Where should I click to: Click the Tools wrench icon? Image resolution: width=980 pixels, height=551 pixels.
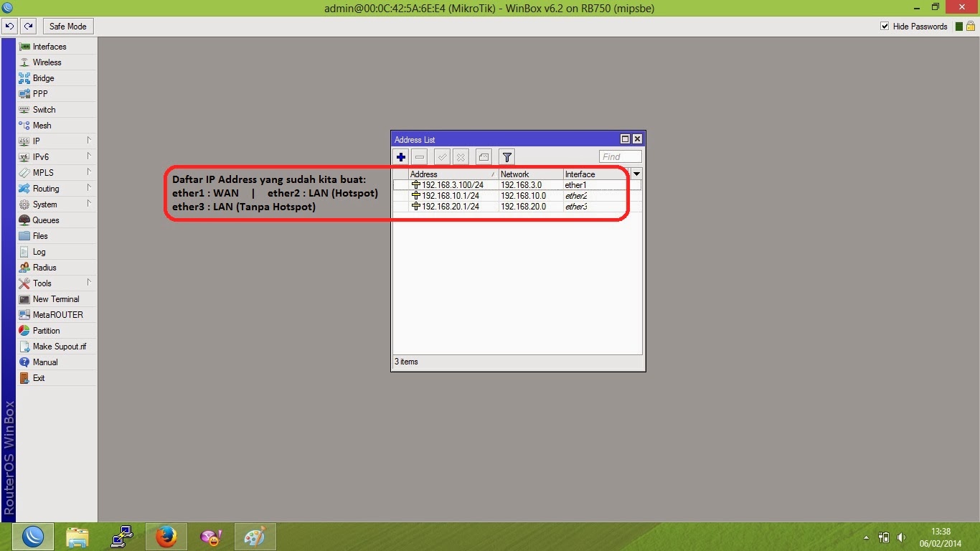point(24,283)
